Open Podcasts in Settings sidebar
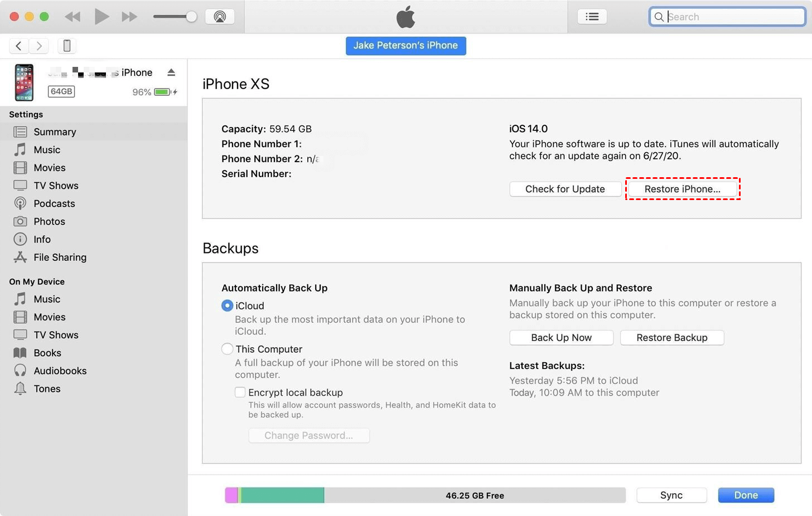The width and height of the screenshot is (812, 516). [54, 203]
